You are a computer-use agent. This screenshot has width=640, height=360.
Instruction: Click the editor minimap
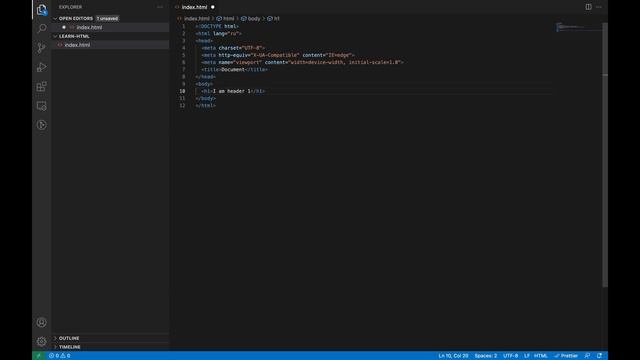tap(579, 28)
